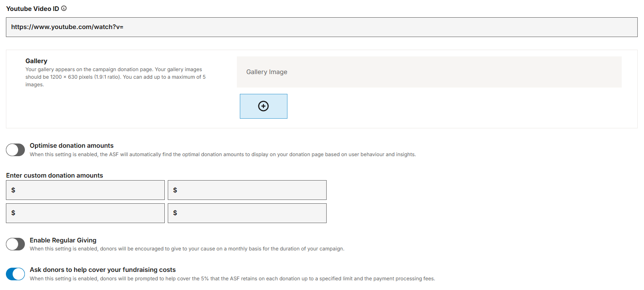Click the 'Youtube Video ID' field label
The width and height of the screenshot is (644, 290).
coord(32,9)
